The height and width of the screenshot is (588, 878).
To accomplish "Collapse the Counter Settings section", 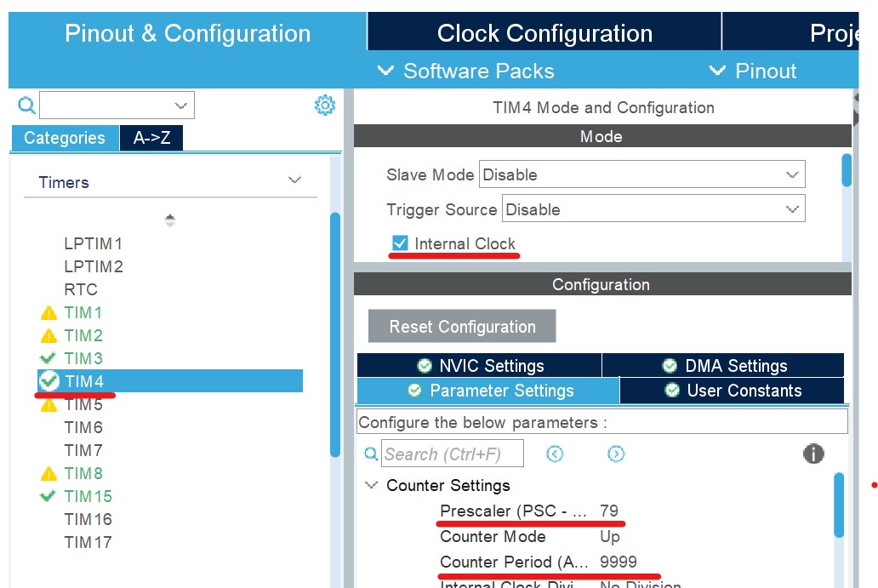I will (372, 485).
